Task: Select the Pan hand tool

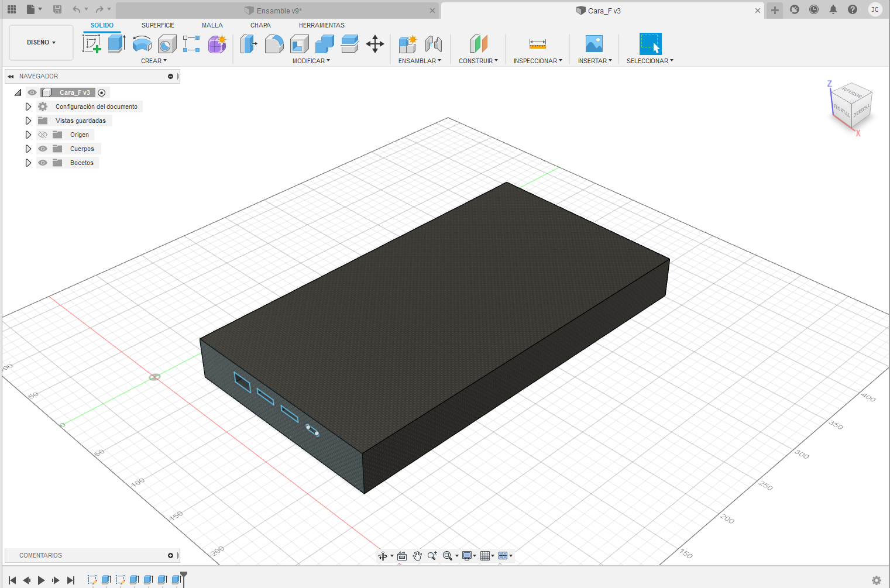Action: 417,556
